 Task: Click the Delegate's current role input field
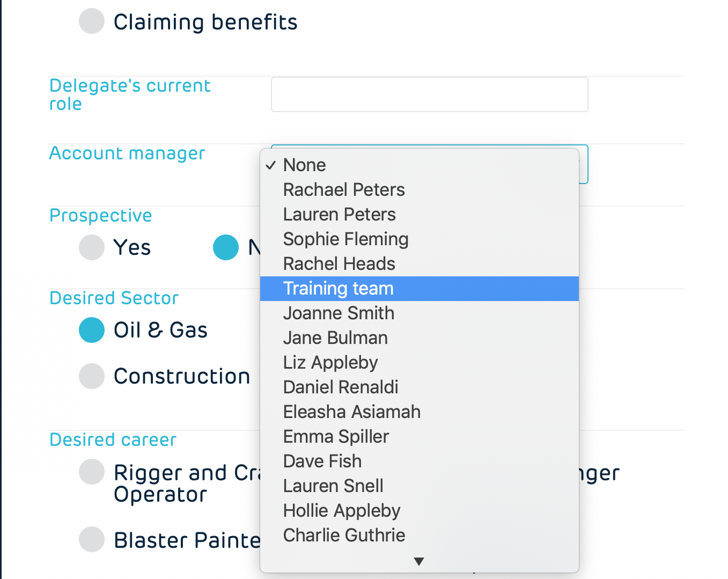tap(429, 94)
